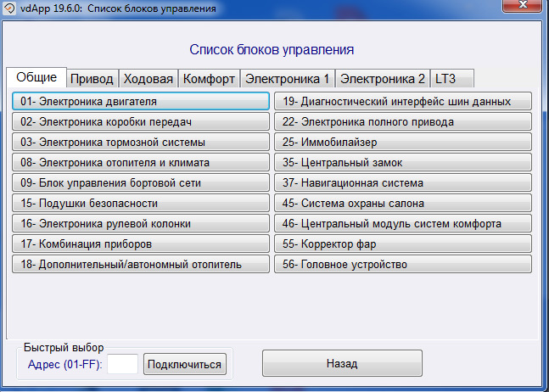
Task: Focus the Адрес (01-FF) input field
Action: coord(122,364)
